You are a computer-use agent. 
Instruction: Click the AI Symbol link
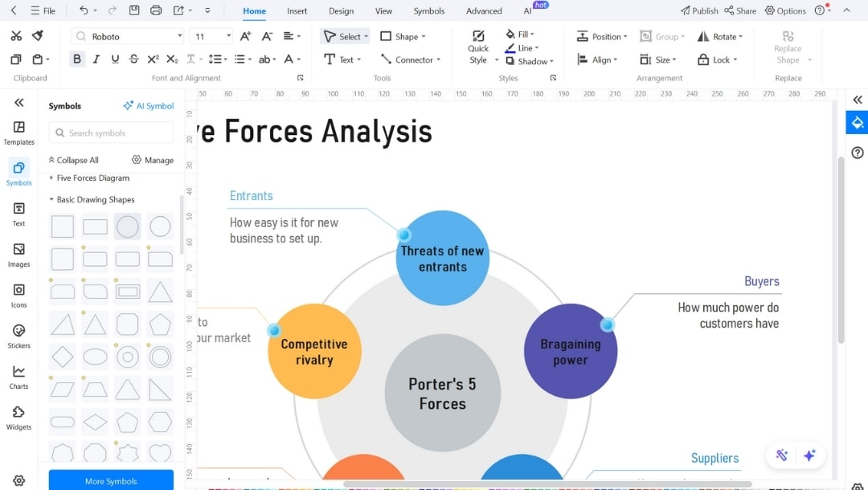pyautogui.click(x=149, y=106)
